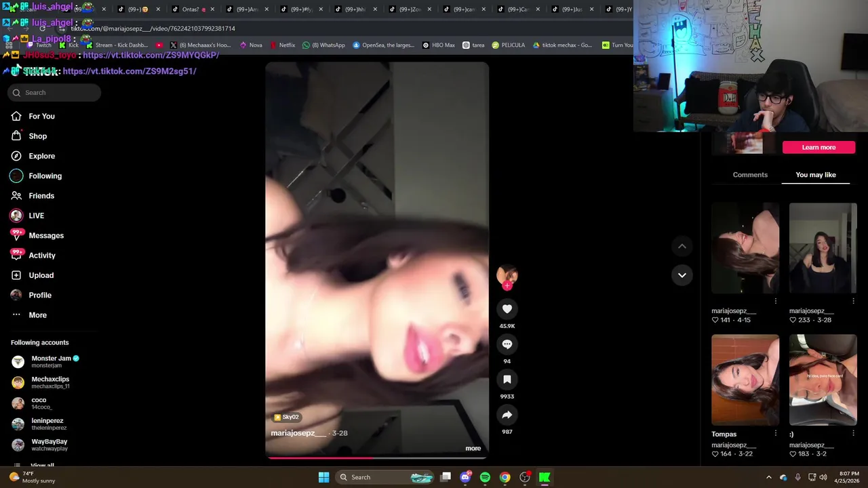Open Task View in taskbar

[x=446, y=477]
